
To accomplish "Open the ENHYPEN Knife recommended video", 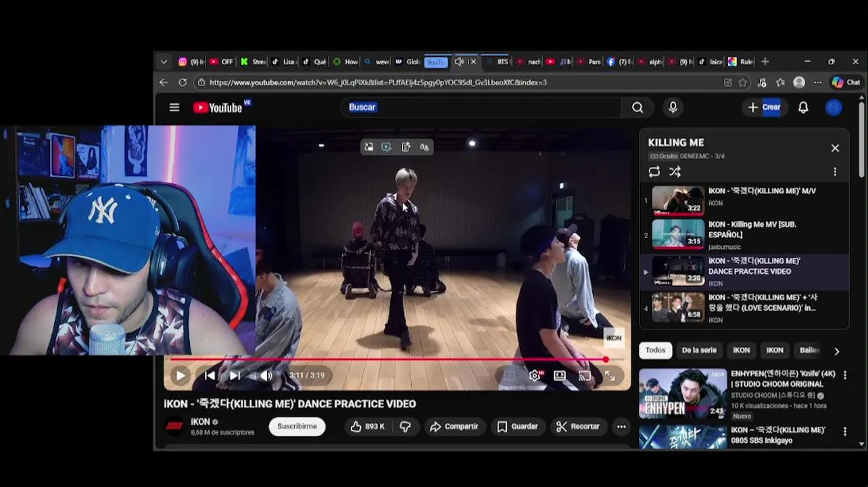I will (683, 394).
